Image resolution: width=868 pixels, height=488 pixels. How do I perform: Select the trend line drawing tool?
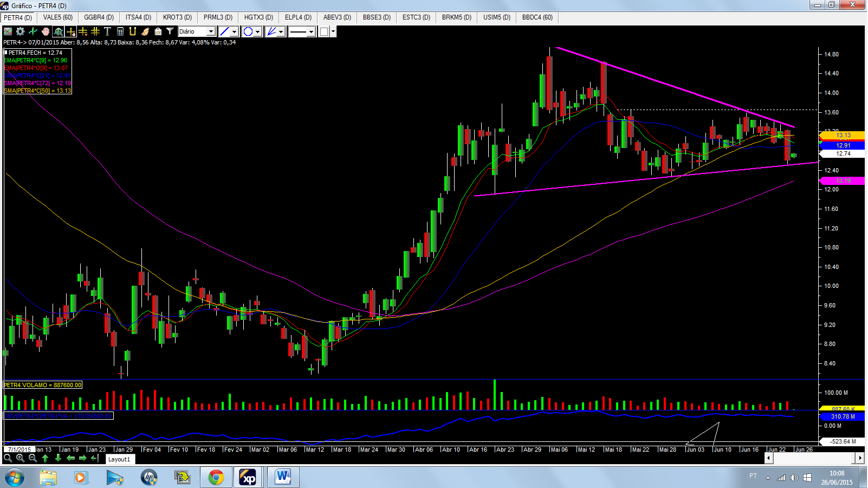(225, 31)
